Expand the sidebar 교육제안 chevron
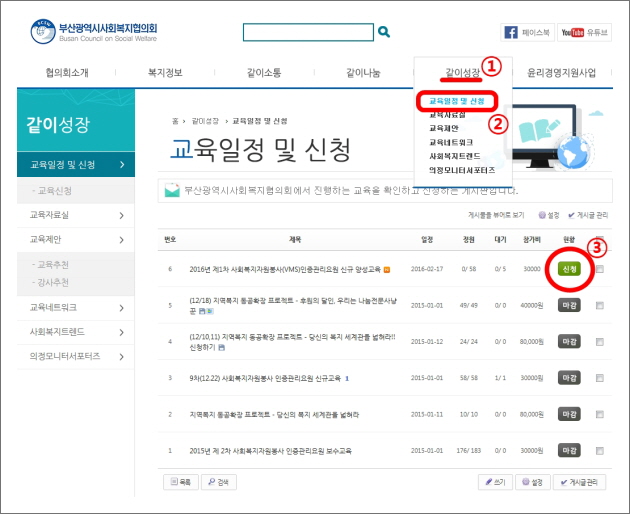 point(121,240)
